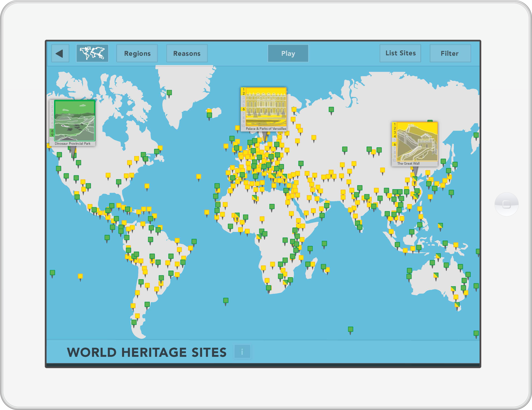Open the List Sites panel
Screen dimensions: 532x410
point(400,53)
